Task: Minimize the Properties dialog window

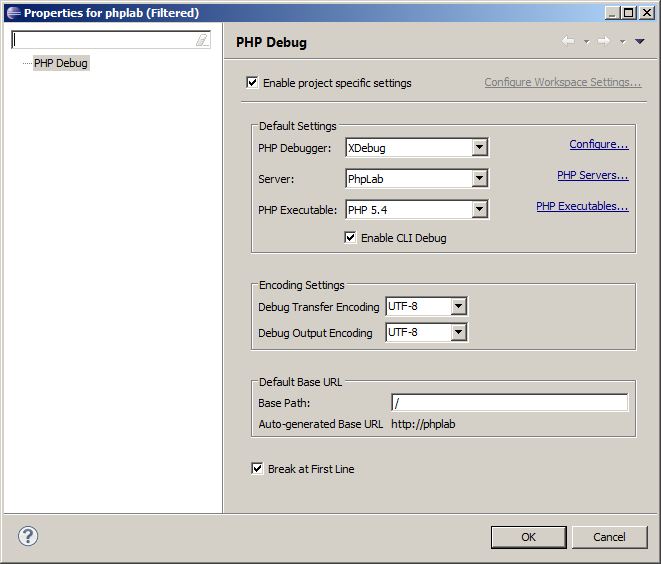Action: [x=612, y=13]
